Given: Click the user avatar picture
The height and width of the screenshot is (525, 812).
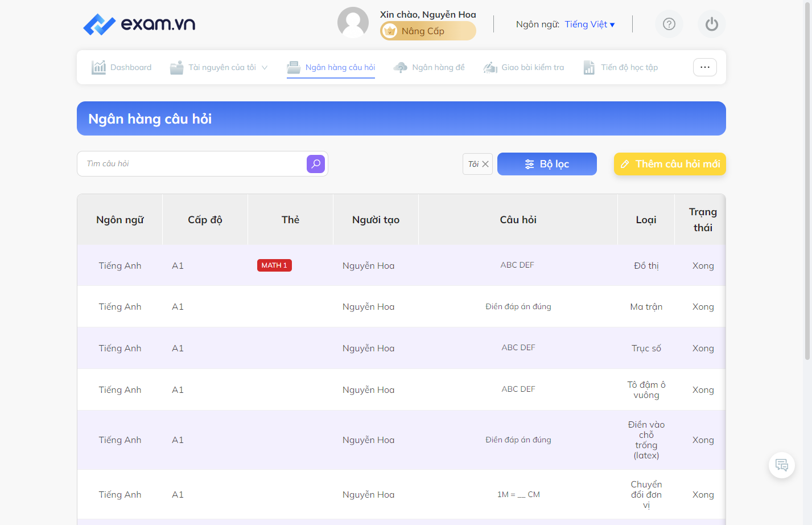Looking at the screenshot, I should point(353,23).
